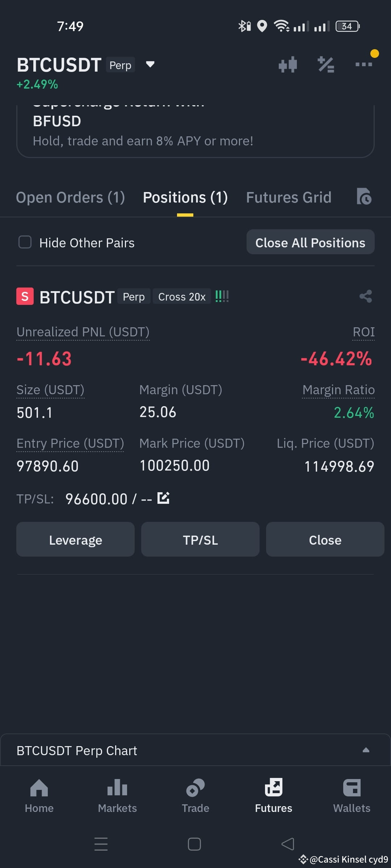
Task: Expand the BTCUSDT pair selector dropdown arrow
Action: pyautogui.click(x=150, y=65)
